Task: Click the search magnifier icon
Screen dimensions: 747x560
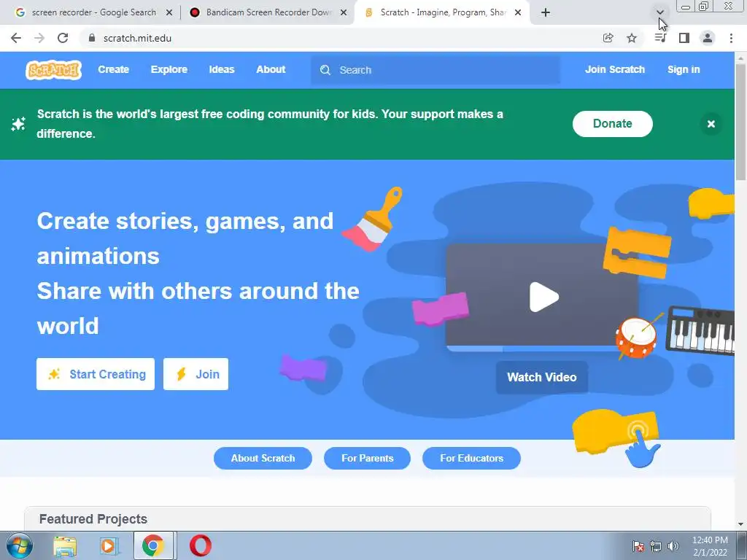Action: click(x=325, y=70)
